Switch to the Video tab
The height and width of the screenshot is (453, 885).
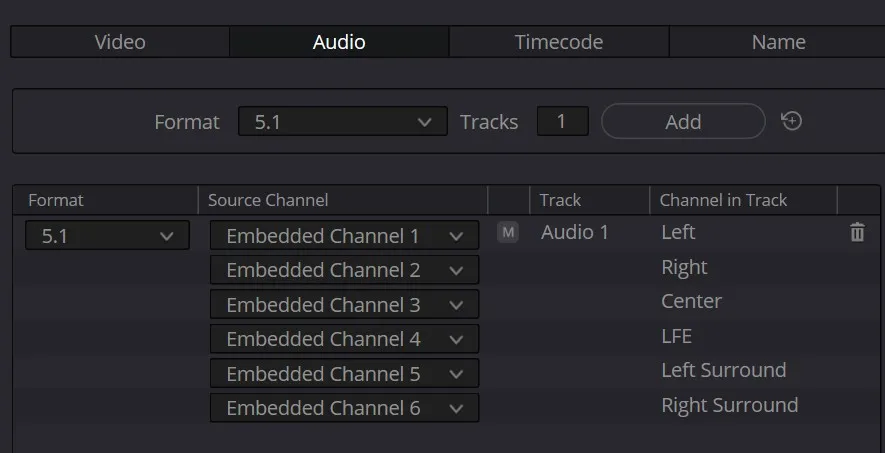coord(120,42)
